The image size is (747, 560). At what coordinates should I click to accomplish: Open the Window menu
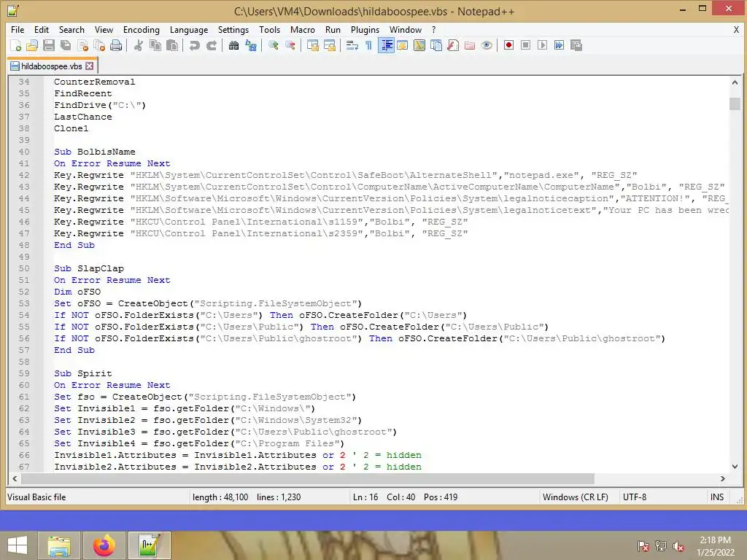pyautogui.click(x=406, y=29)
